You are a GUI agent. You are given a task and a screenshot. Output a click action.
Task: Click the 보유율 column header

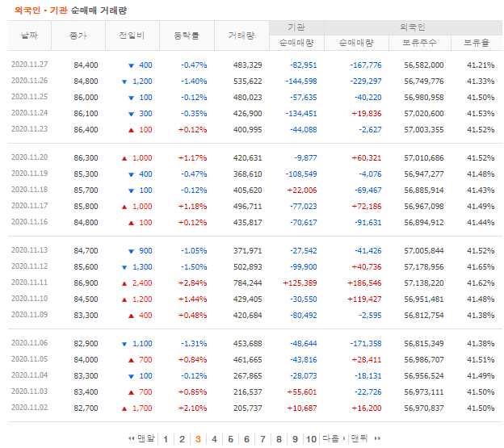pos(477,43)
